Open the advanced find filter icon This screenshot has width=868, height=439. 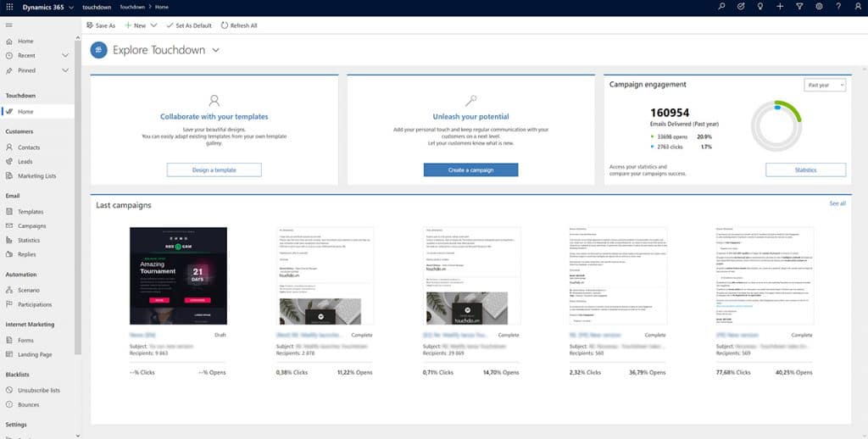799,7
